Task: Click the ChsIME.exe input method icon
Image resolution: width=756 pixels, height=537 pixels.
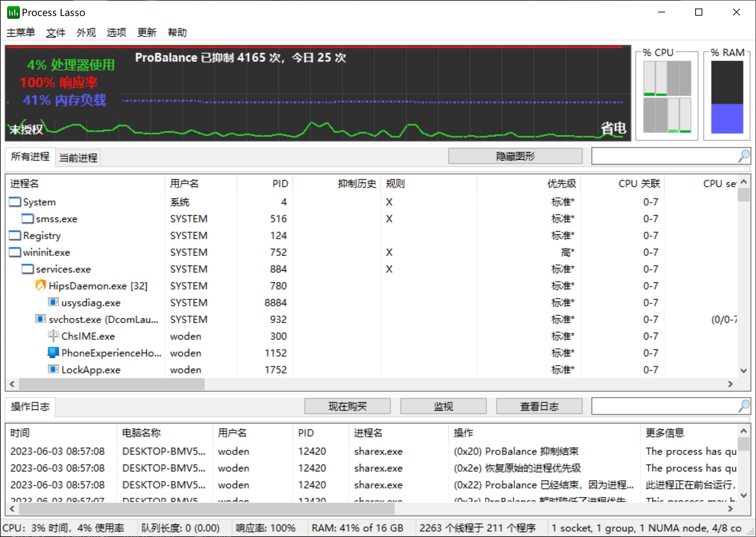Action: (53, 336)
